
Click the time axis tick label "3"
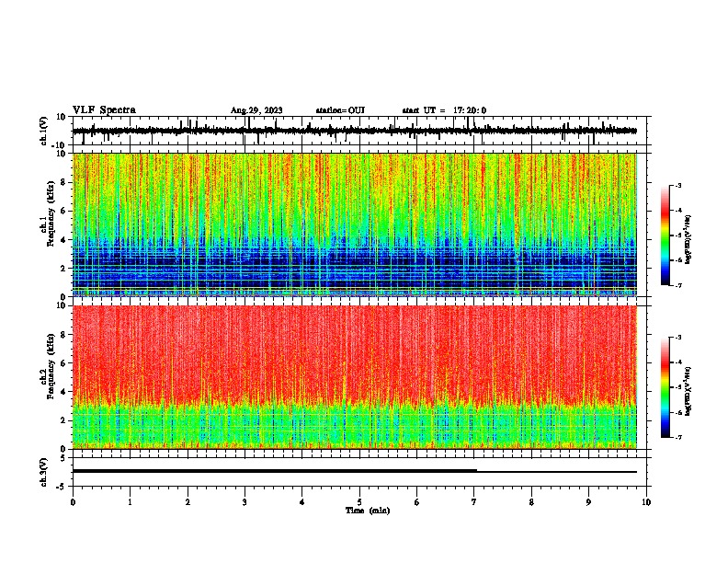pyautogui.click(x=245, y=502)
